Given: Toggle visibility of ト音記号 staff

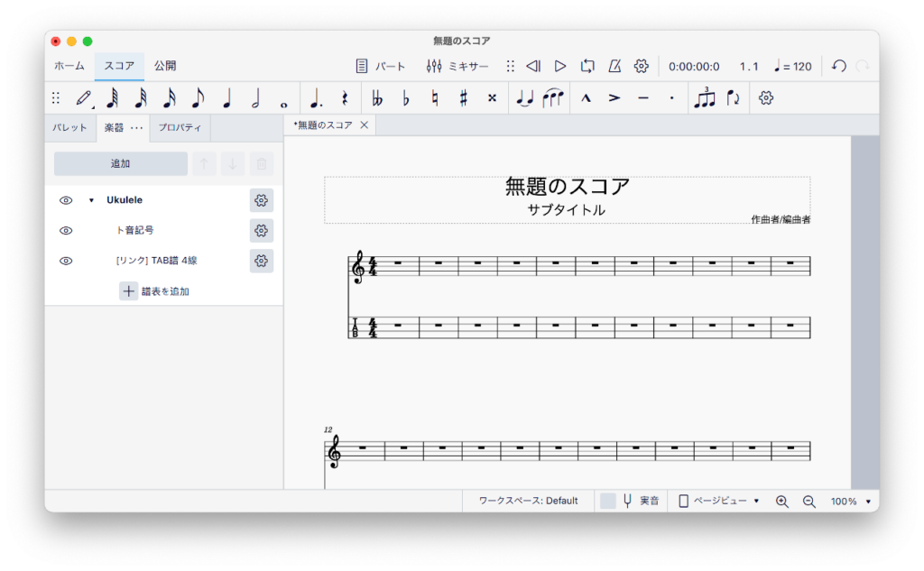Looking at the screenshot, I should 66,231.
